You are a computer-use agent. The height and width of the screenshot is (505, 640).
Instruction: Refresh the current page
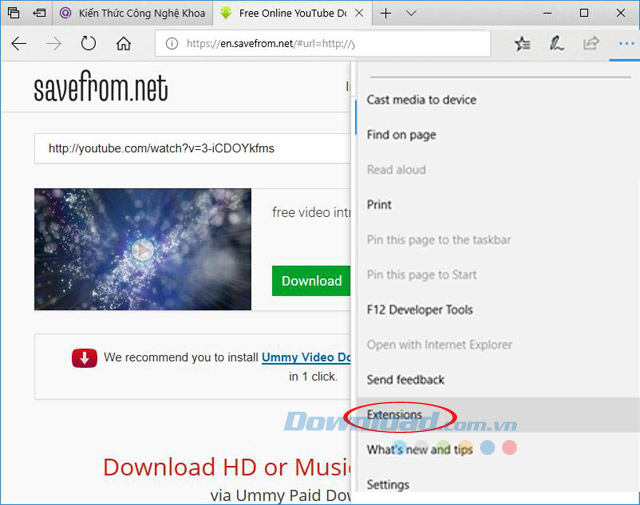[x=88, y=43]
